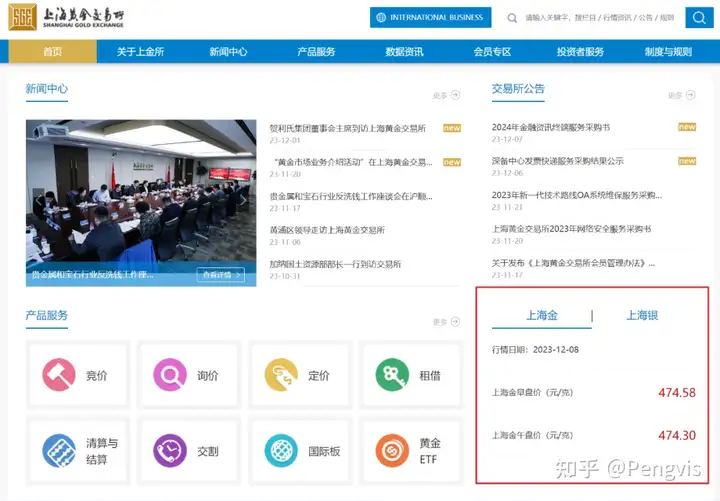Click the new badge beside 黄金市场业务介绍活动 news
720x501 pixels.
pyautogui.click(x=452, y=162)
